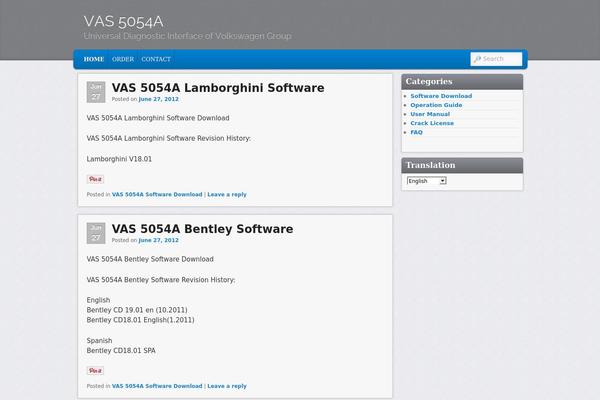Image resolution: width=600 pixels, height=400 pixels.
Task: Open the CONTACT menu item
Action: point(156,59)
